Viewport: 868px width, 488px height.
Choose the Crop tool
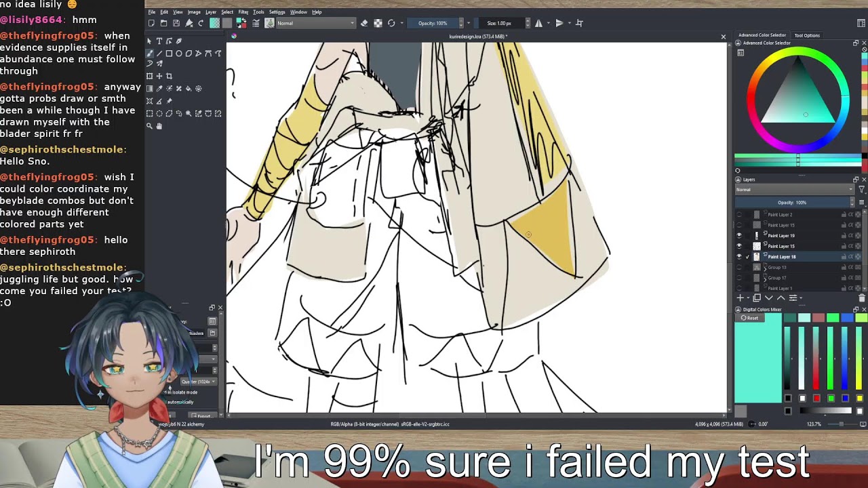(169, 76)
